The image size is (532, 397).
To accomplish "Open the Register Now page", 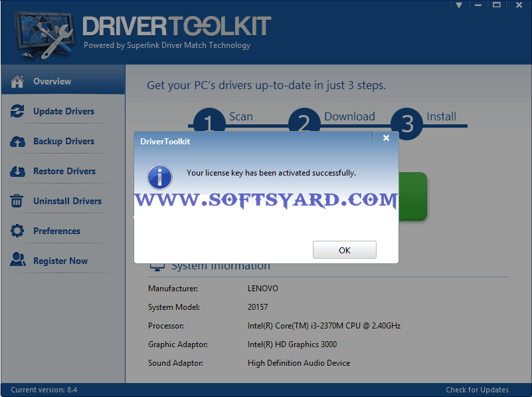I will (x=63, y=261).
